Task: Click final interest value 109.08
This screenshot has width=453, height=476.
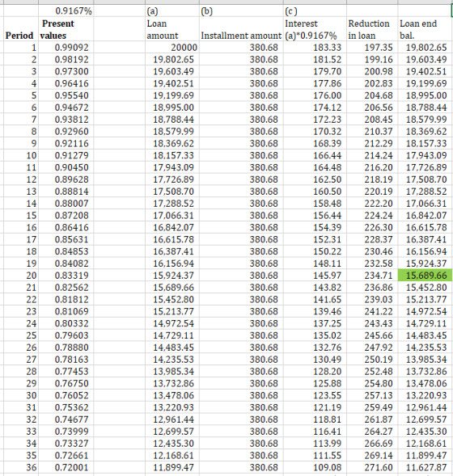Action: (328, 467)
